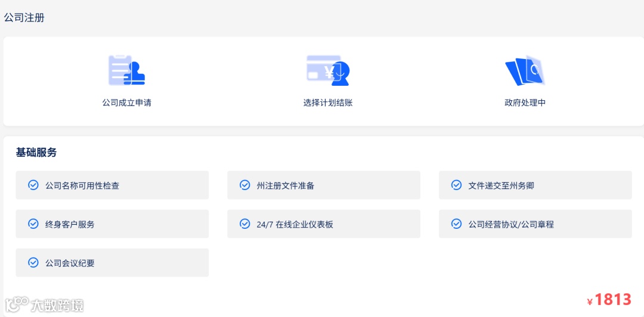Click the check icon beside 24/7 在线企业仪表板

coord(244,224)
